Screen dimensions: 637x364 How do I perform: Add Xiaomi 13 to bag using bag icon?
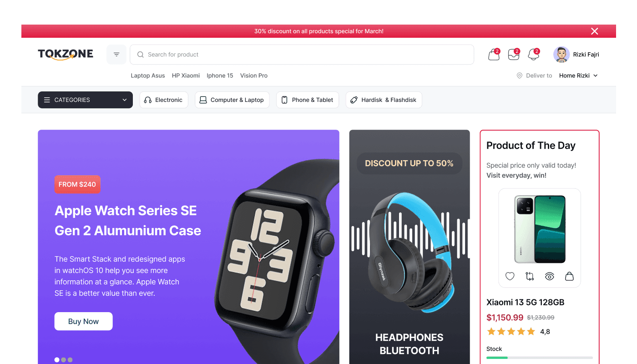pos(569,276)
